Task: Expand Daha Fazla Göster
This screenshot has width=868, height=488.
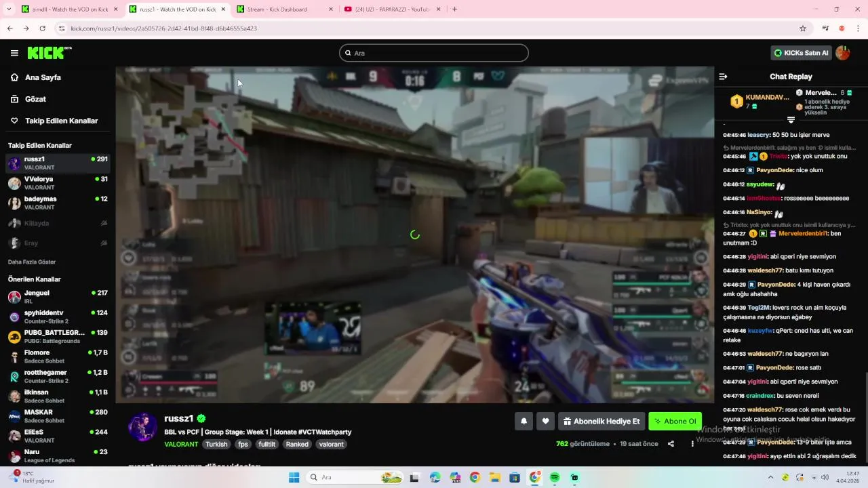Action: (x=32, y=262)
